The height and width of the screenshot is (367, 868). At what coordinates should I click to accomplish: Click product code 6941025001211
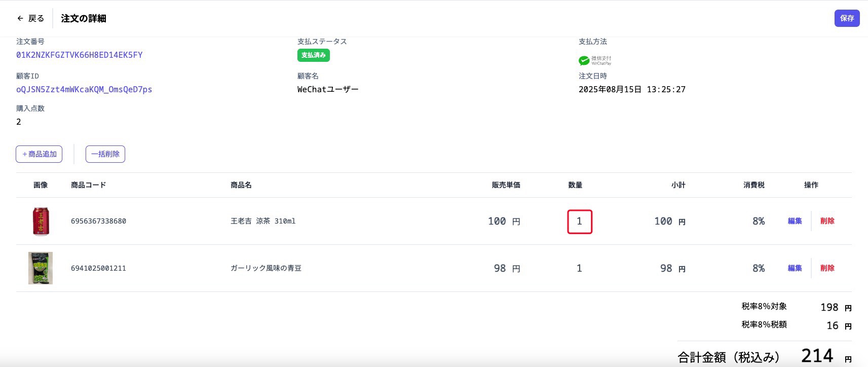[x=98, y=268]
